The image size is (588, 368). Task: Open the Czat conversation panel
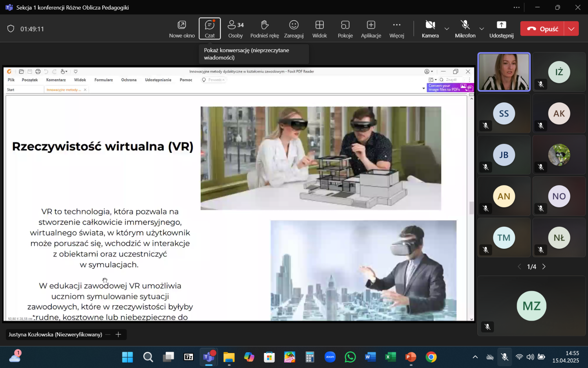click(x=209, y=29)
